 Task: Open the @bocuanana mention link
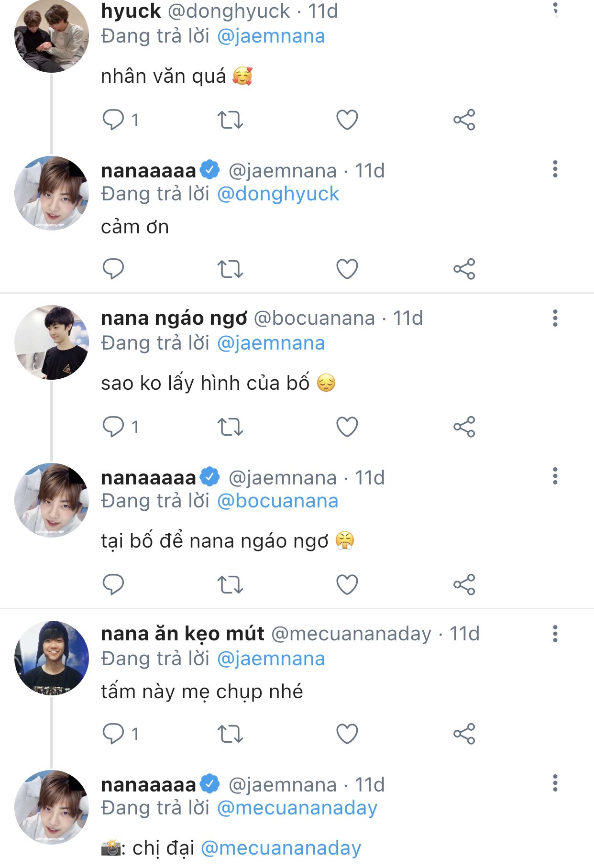[x=277, y=501]
